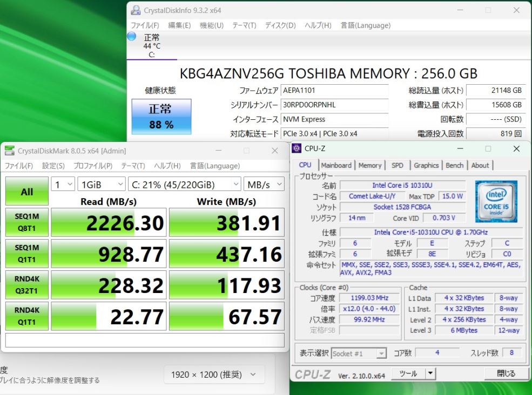Open 設定(S) menu in CrystalDiskMark
The width and height of the screenshot is (532, 395).
[53, 166]
